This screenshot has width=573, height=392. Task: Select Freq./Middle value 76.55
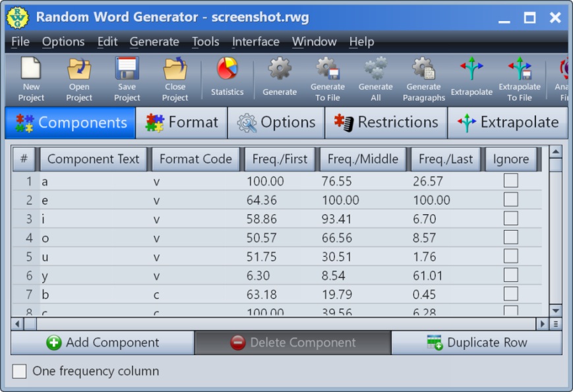(x=336, y=181)
